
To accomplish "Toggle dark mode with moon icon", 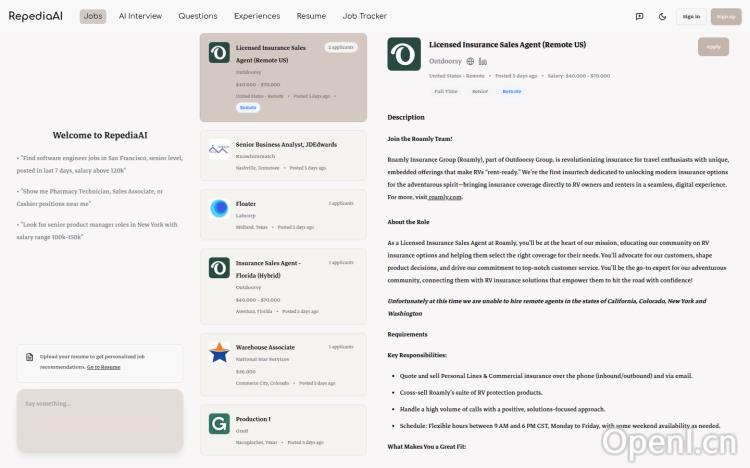I will 663,16.
